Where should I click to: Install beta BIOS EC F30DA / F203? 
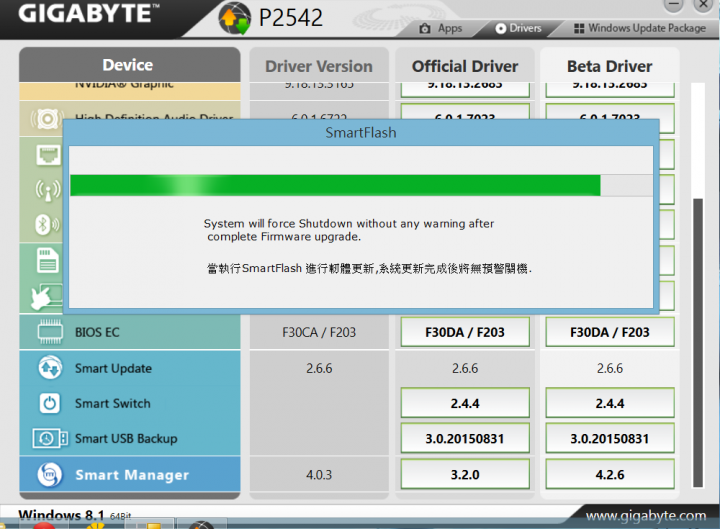tap(610, 332)
